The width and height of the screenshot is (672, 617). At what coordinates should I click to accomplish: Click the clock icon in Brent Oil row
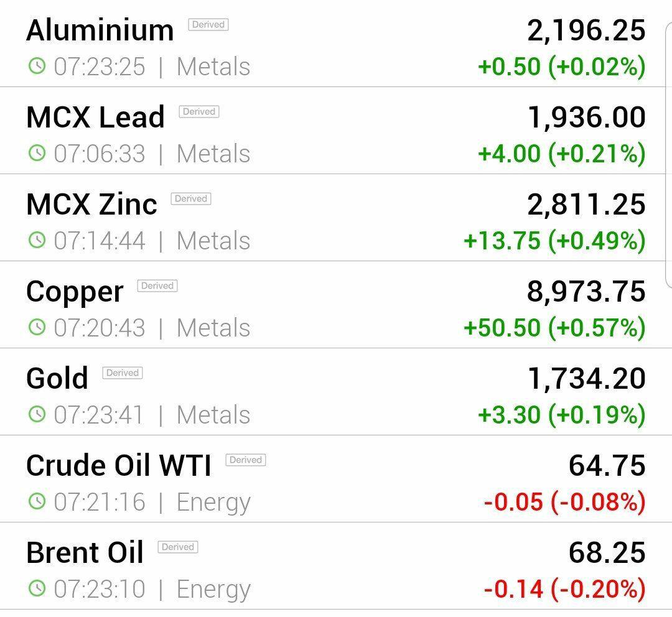pos(37,587)
